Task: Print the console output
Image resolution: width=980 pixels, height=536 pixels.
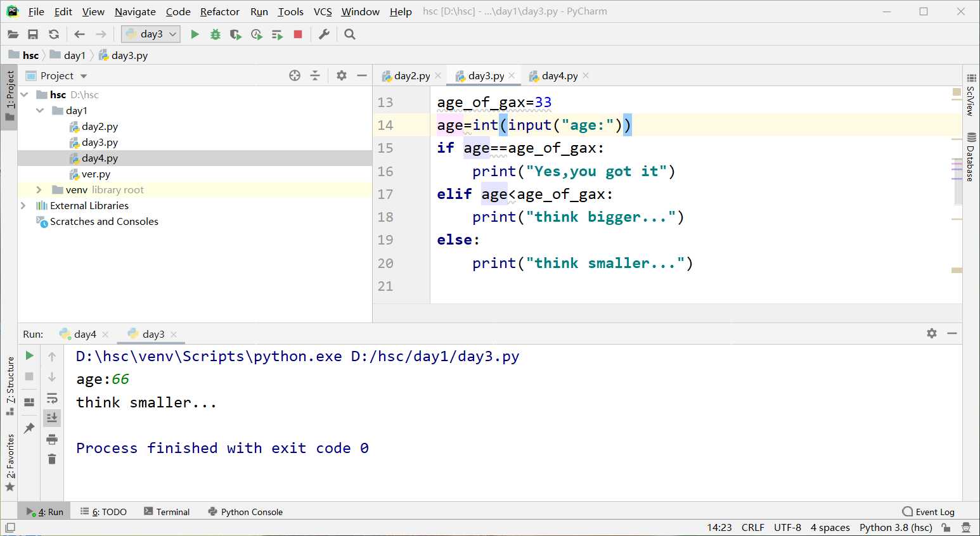Action: [52, 439]
